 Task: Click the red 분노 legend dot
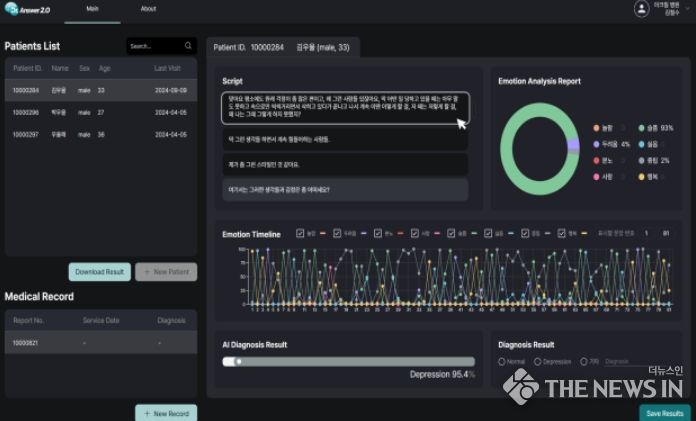tap(596, 160)
